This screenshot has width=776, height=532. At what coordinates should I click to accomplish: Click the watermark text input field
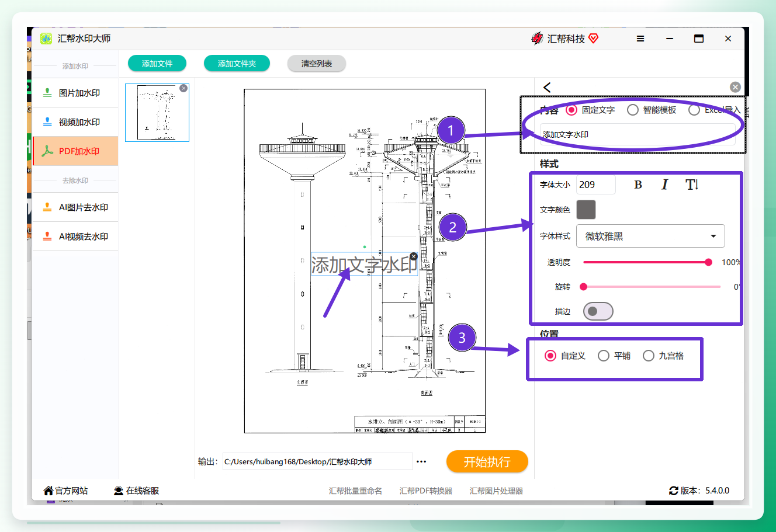(638, 134)
